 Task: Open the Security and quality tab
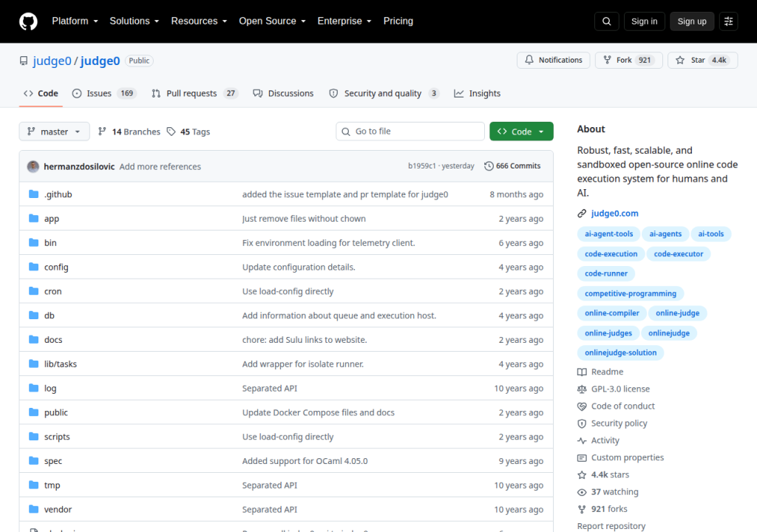pos(384,94)
